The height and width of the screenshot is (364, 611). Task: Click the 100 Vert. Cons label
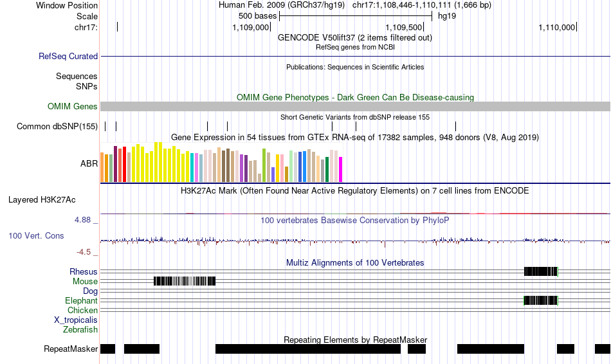36,236
